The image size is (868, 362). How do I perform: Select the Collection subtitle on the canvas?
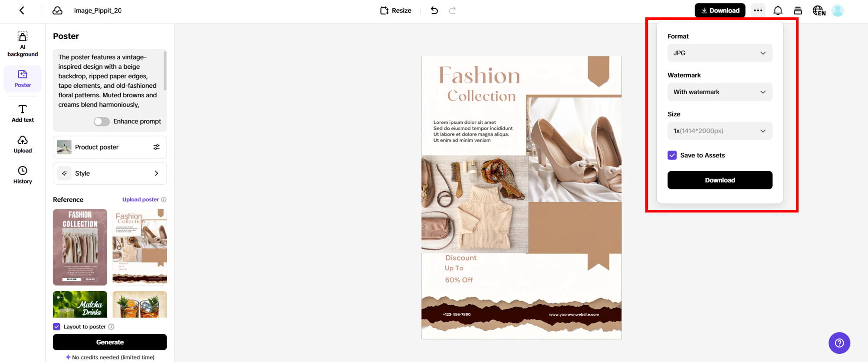481,96
